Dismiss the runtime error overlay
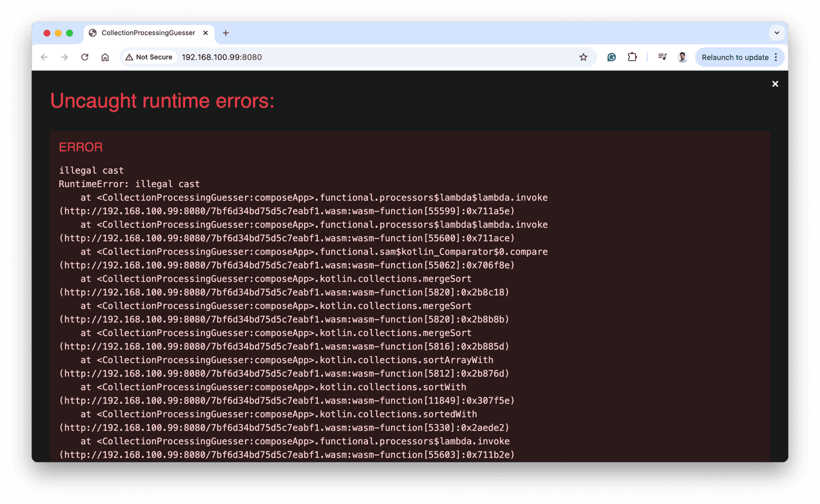Viewport: 820px width, 504px height. point(775,84)
